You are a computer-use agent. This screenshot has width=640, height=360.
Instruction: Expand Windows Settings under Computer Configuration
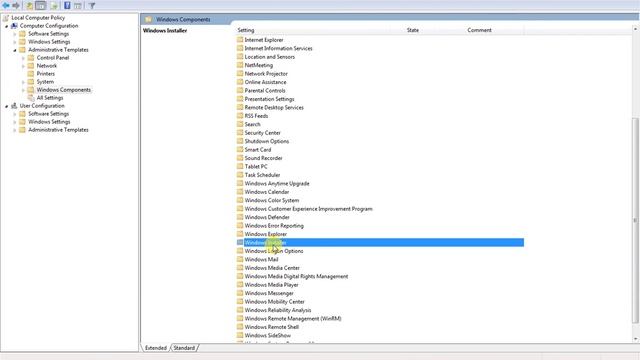click(x=15, y=42)
